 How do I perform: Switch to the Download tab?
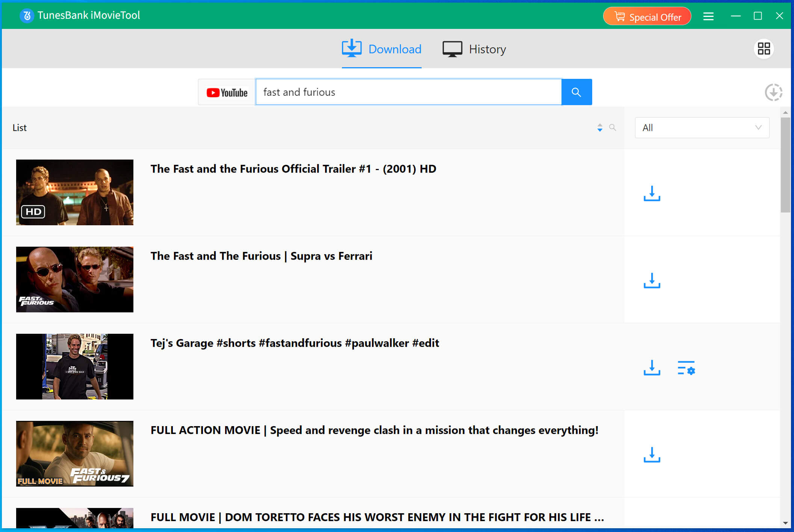tap(381, 49)
